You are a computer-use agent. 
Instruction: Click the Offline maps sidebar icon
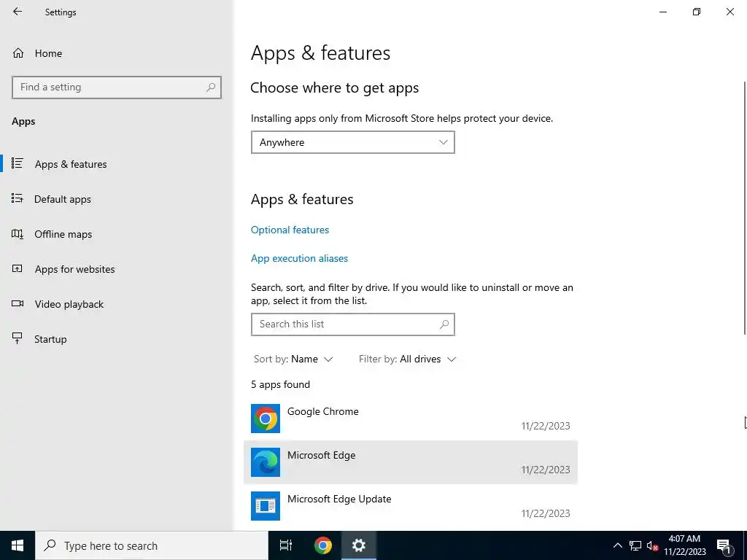click(x=18, y=234)
